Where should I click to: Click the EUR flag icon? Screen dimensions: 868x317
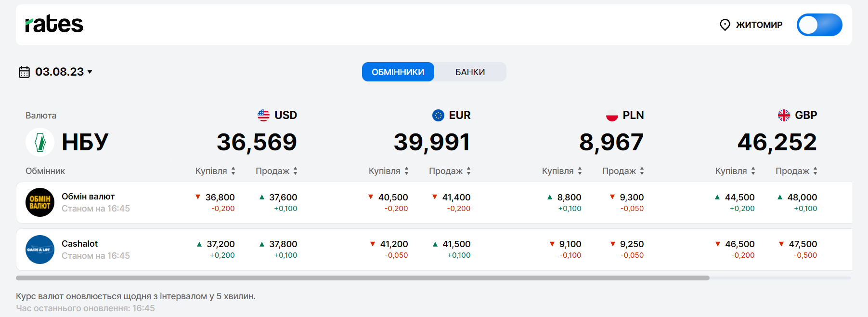coord(438,115)
